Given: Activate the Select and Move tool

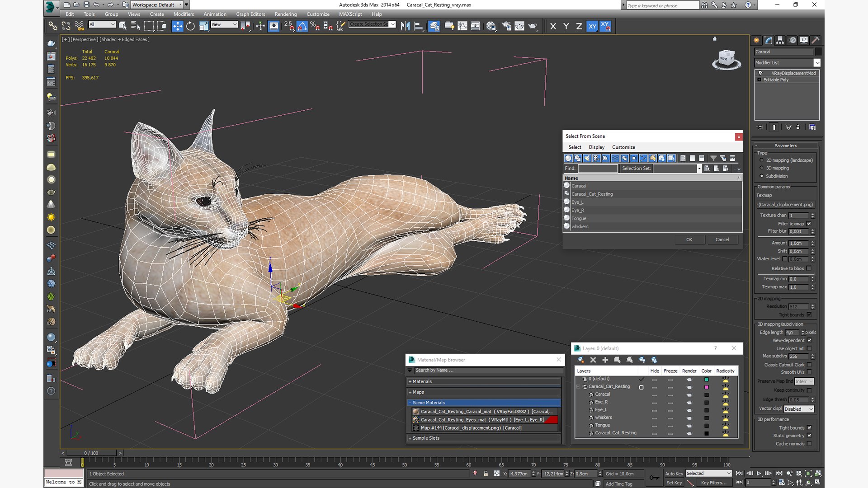Looking at the screenshot, I should click(x=178, y=26).
